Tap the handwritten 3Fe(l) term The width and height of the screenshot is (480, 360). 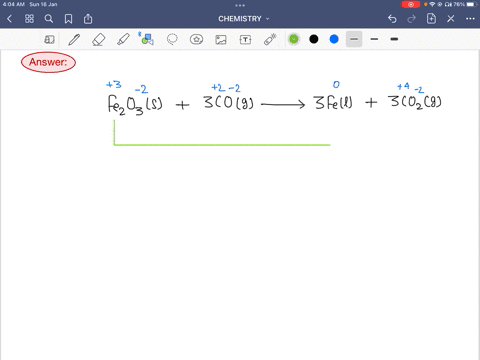[333, 103]
